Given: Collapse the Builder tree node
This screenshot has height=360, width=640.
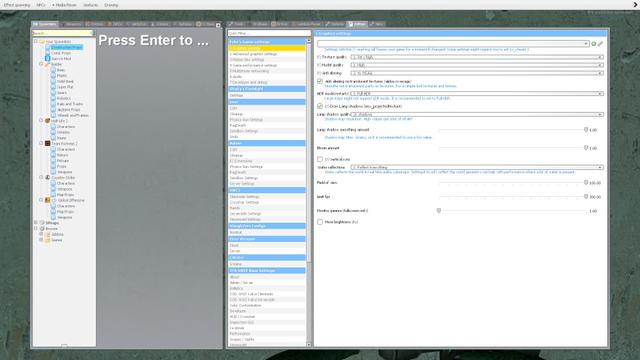Looking at the screenshot, I should coord(41,64).
